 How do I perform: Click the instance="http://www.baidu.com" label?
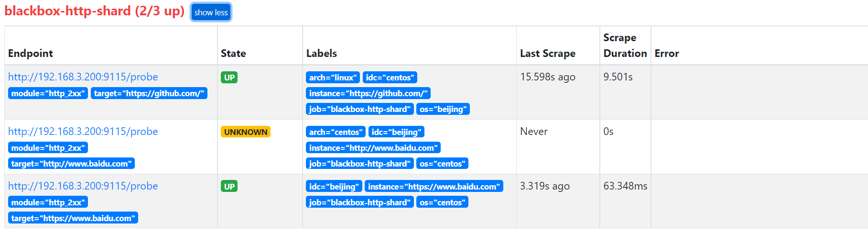(373, 148)
